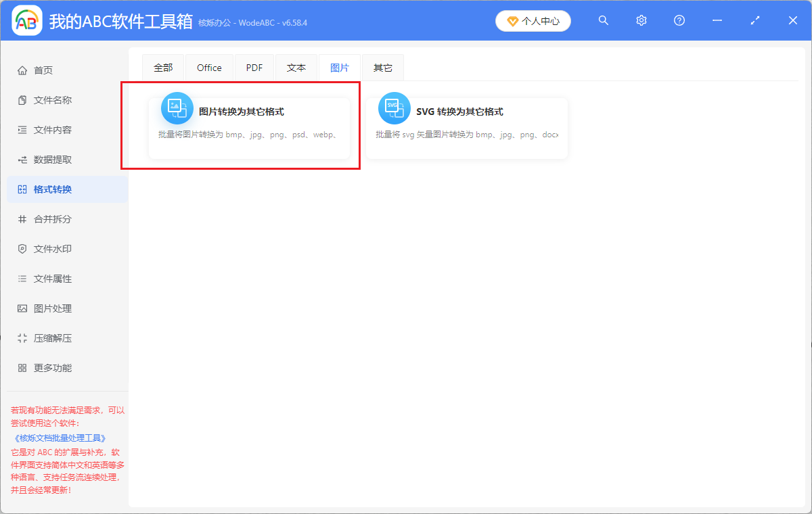Click the AB application logo
This screenshot has height=514, width=812.
[27, 21]
